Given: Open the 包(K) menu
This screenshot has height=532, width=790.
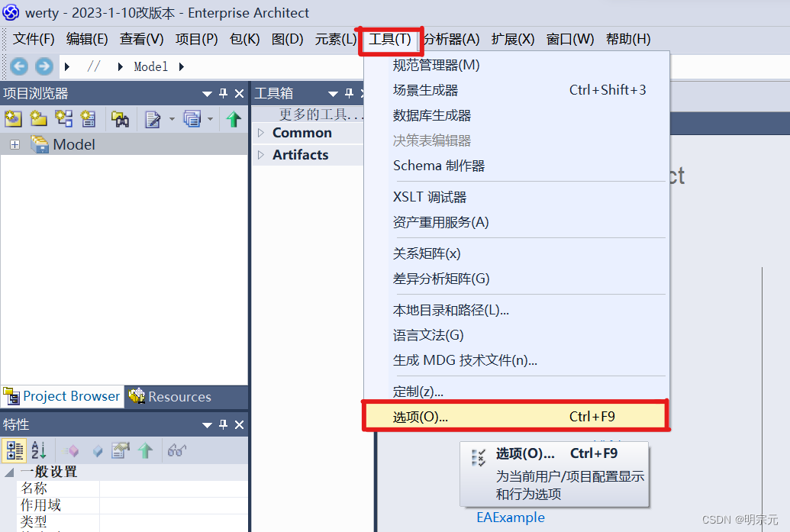Looking at the screenshot, I should pyautogui.click(x=244, y=39).
